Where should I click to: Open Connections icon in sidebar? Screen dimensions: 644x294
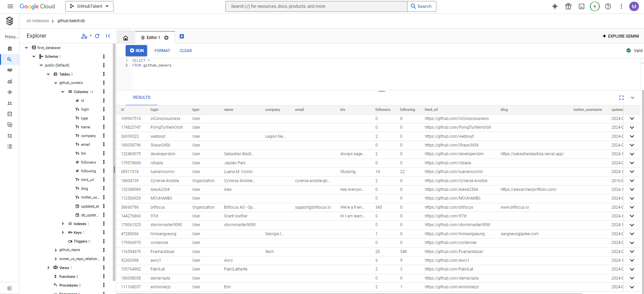(10, 92)
